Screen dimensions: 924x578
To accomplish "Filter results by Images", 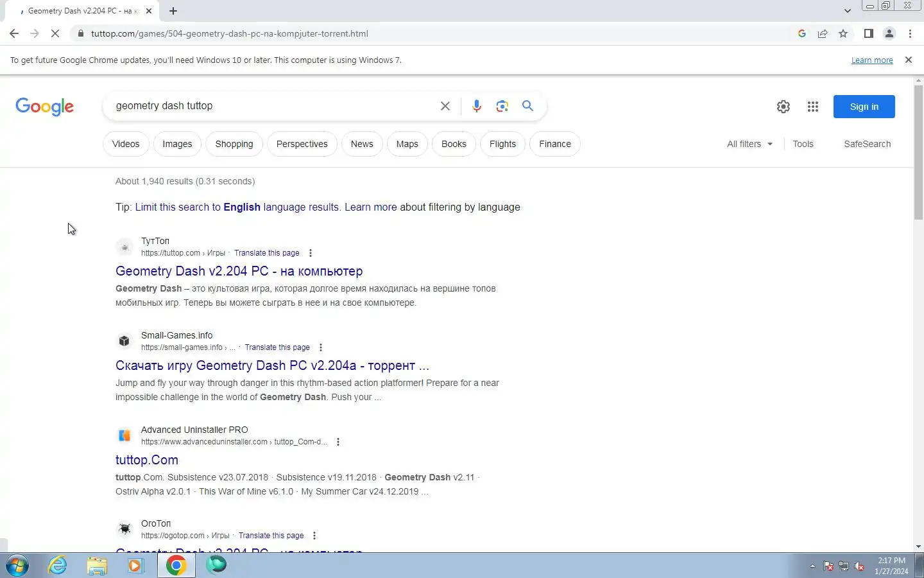I will pos(177,144).
